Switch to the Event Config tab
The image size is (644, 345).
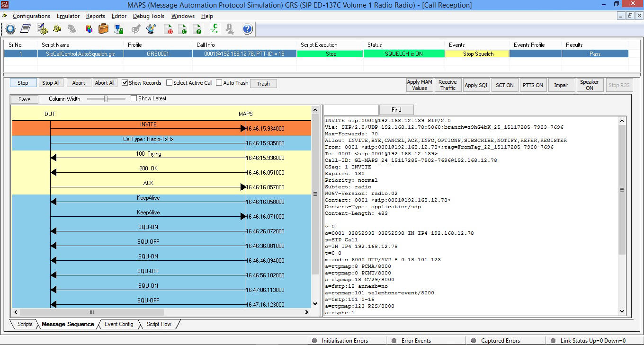(119, 324)
